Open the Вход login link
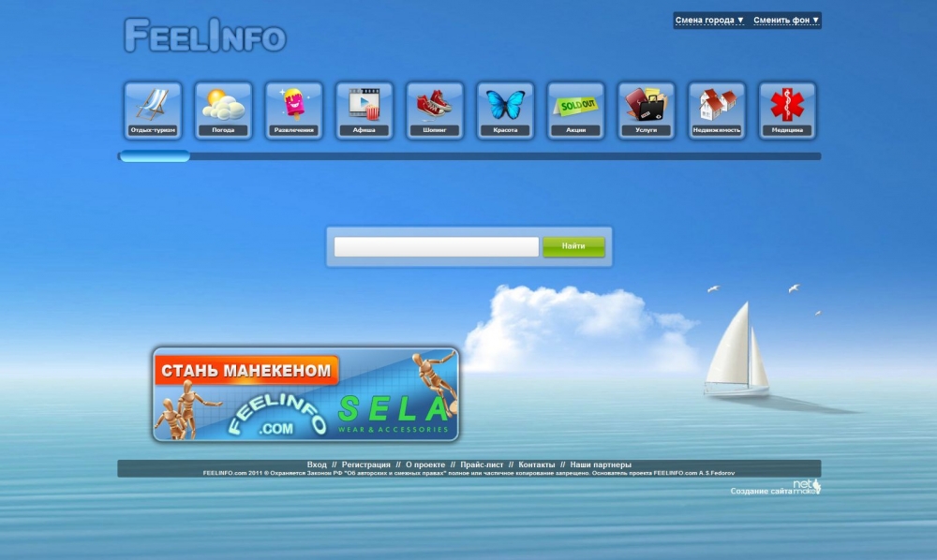The height and width of the screenshot is (560, 937). (x=317, y=464)
